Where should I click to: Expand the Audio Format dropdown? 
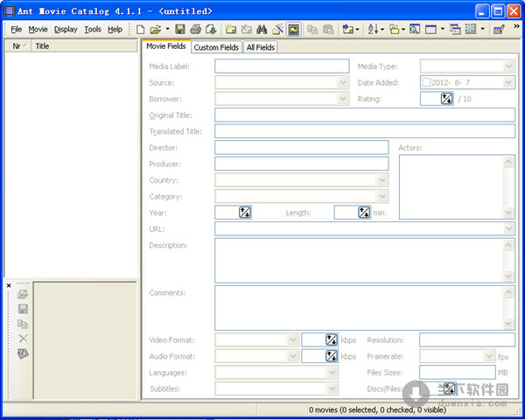(x=293, y=356)
